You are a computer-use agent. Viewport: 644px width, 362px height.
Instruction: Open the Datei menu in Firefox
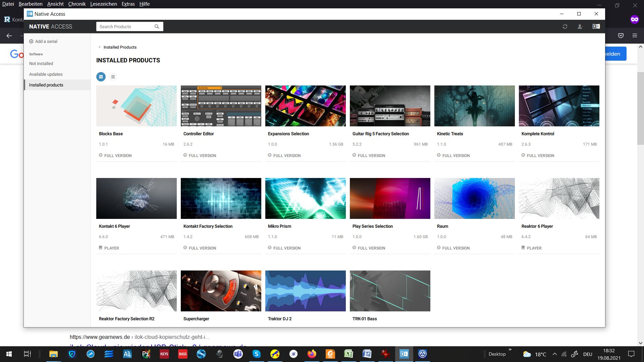click(x=8, y=4)
